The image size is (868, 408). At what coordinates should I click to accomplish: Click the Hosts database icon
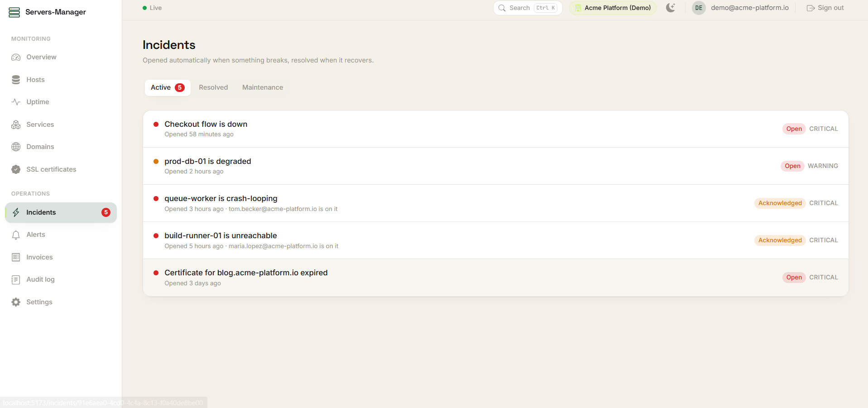(16, 80)
